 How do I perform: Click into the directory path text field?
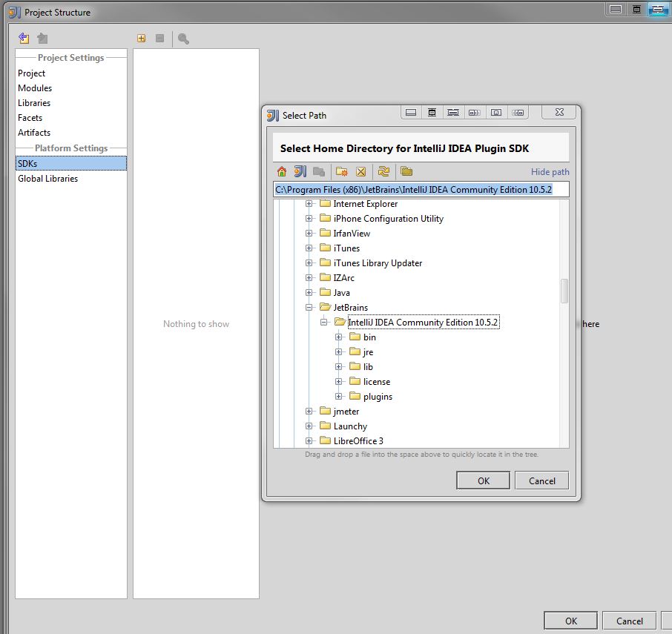pyautogui.click(x=421, y=189)
